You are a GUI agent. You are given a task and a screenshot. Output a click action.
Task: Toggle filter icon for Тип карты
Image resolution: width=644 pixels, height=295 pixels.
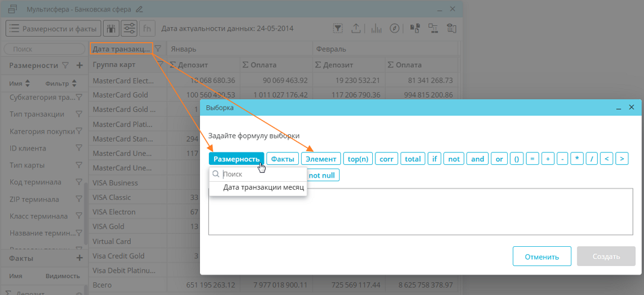pos(79,165)
